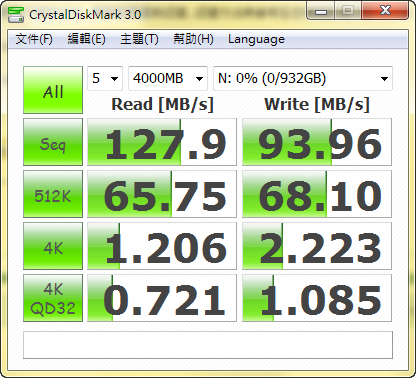Select the 4K write result 2.223

pyautogui.click(x=317, y=246)
